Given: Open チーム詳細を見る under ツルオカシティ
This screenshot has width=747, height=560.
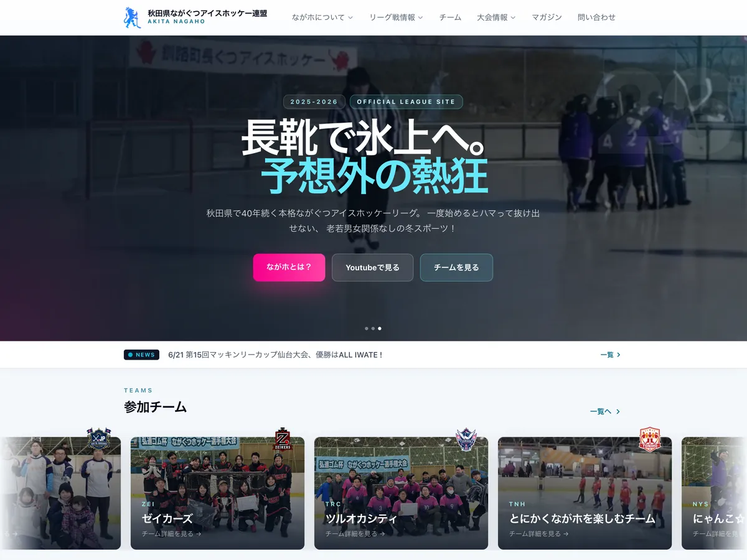Looking at the screenshot, I should click(355, 534).
